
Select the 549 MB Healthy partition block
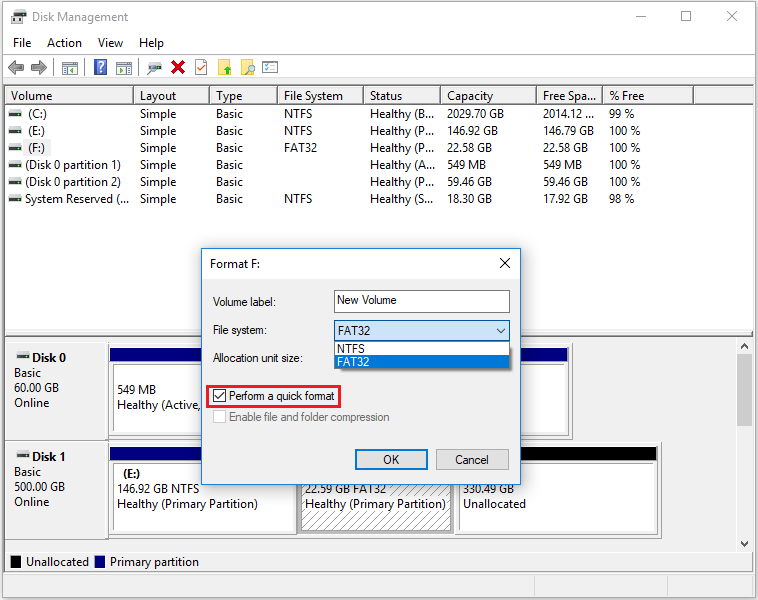coord(158,397)
